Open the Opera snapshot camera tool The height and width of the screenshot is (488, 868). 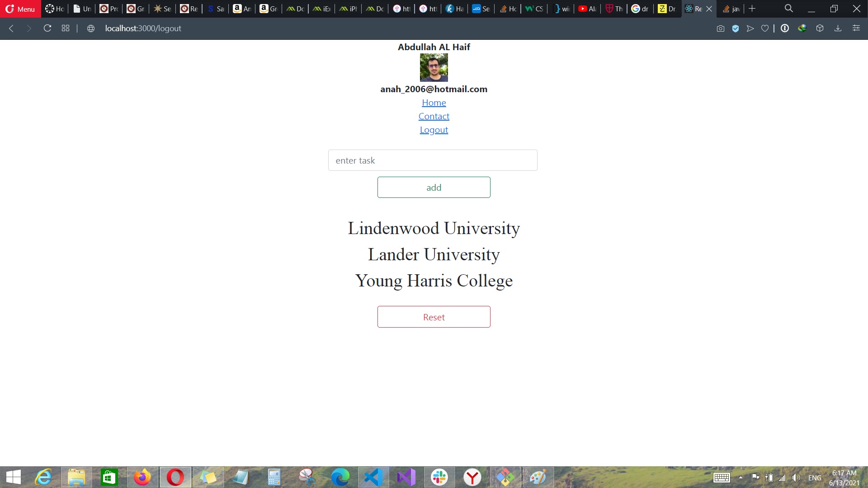[x=721, y=28]
